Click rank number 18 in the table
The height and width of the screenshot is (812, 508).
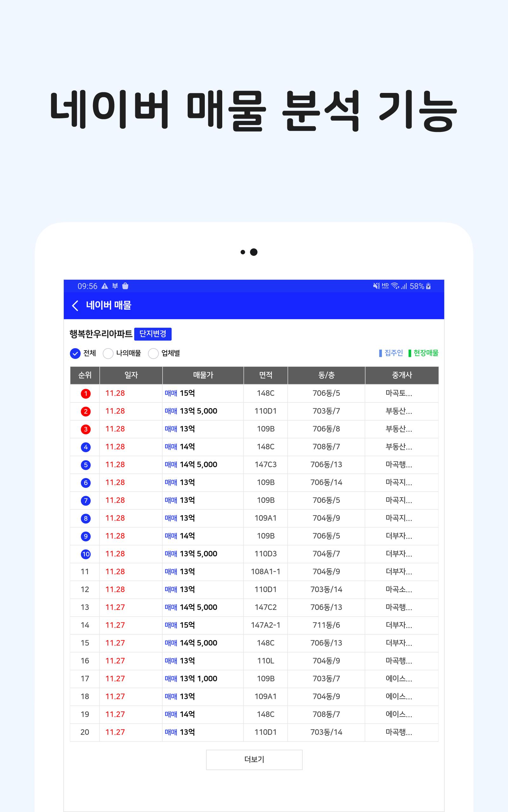point(85,696)
